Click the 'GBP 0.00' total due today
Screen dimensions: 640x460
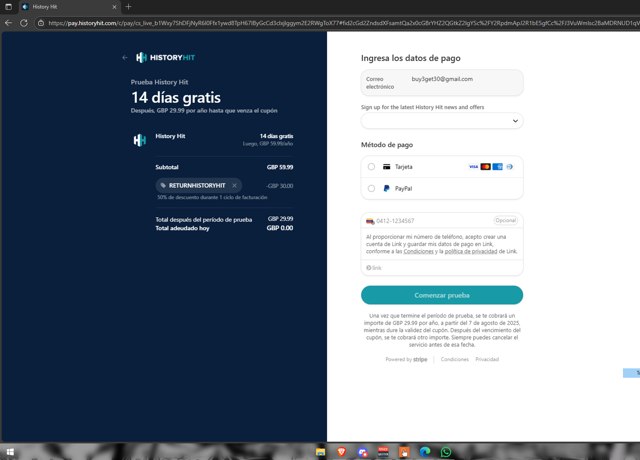(x=280, y=228)
